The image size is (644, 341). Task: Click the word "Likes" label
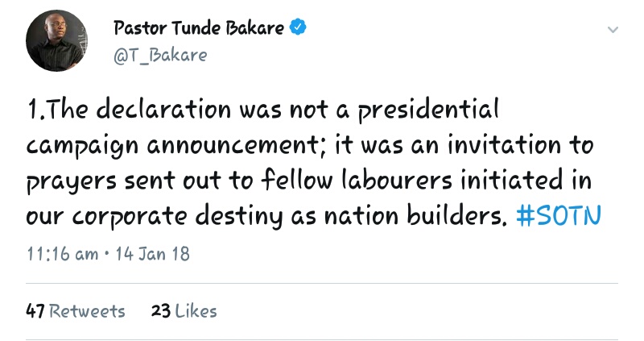pos(196,310)
